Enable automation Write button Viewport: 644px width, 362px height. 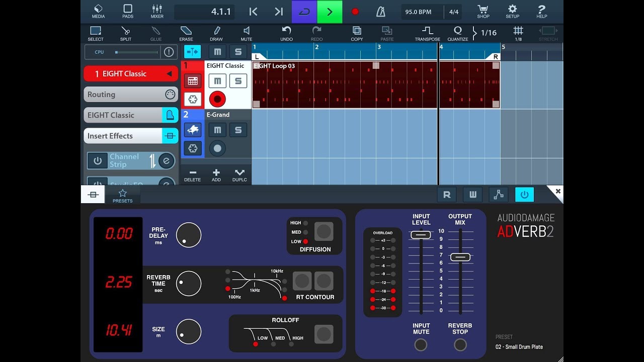472,195
